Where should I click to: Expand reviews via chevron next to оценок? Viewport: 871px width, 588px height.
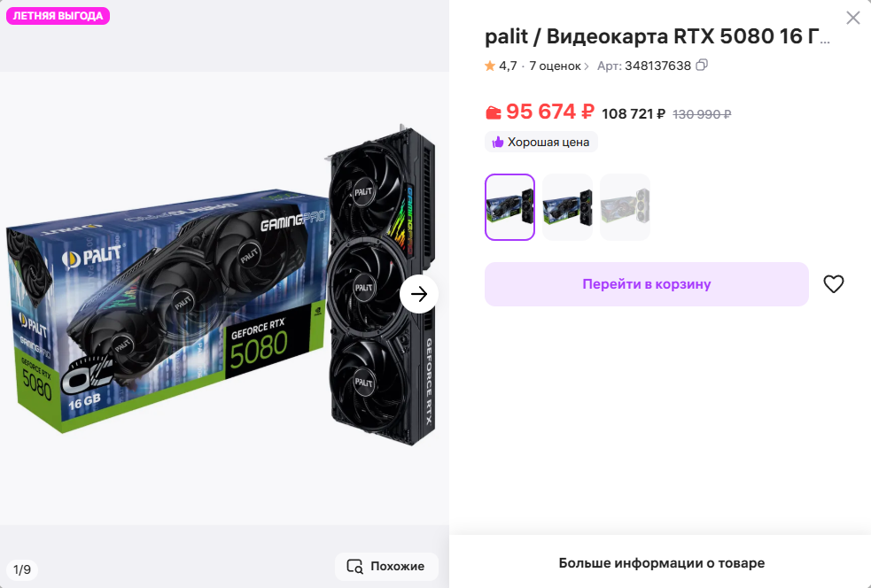tap(586, 66)
